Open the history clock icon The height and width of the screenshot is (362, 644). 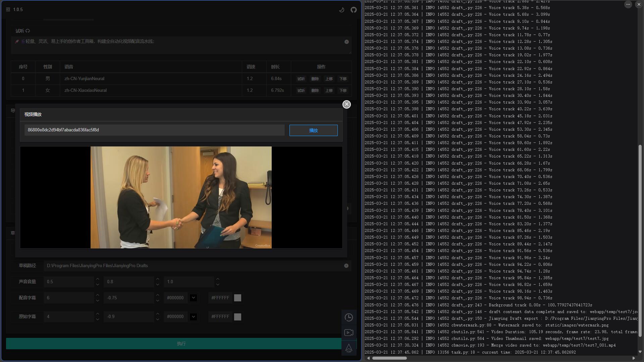349,317
